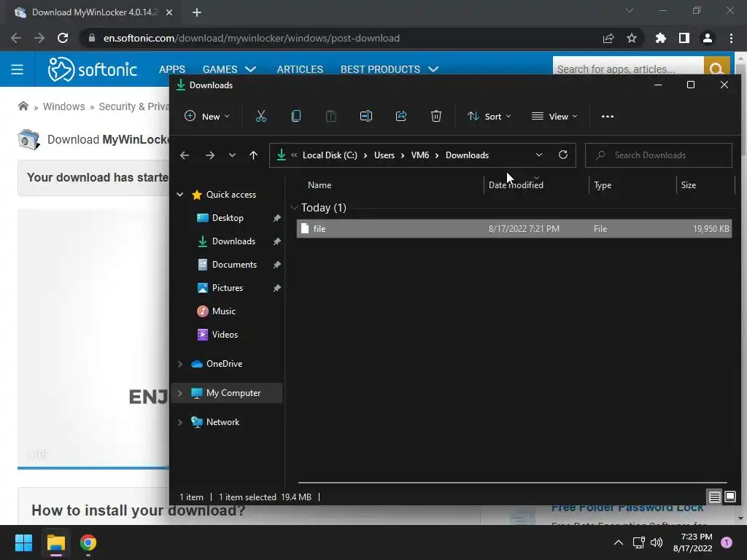This screenshot has width=747, height=560.
Task: Select Downloads in Quick access
Action: (233, 241)
